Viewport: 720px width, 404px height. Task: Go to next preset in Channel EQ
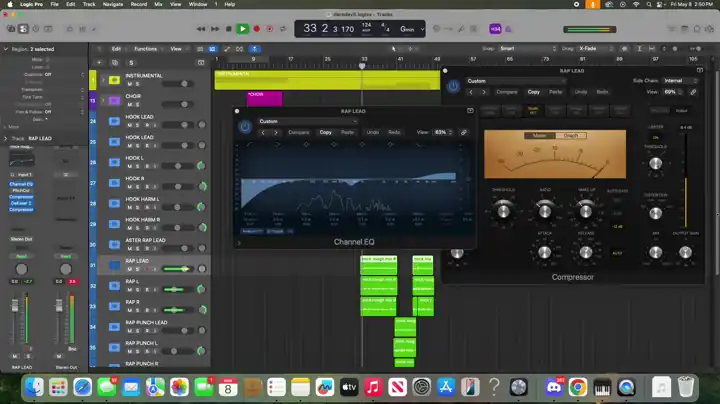[276, 132]
